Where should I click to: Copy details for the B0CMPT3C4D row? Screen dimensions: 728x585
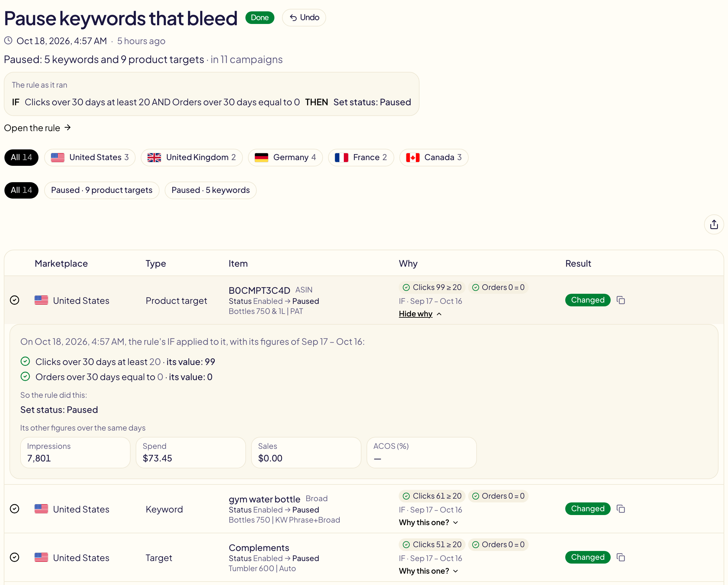pyautogui.click(x=621, y=300)
